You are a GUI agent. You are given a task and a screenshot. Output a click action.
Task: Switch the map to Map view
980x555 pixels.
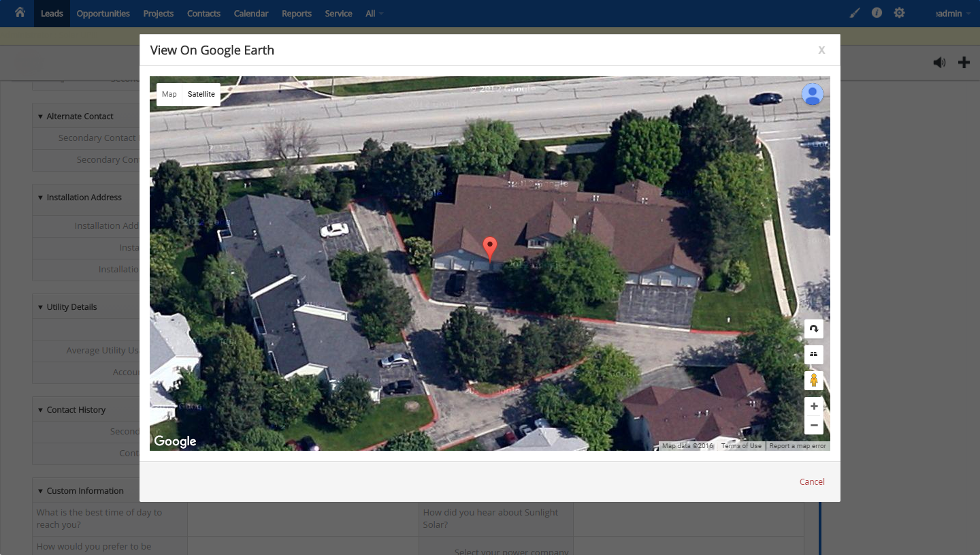coord(169,95)
